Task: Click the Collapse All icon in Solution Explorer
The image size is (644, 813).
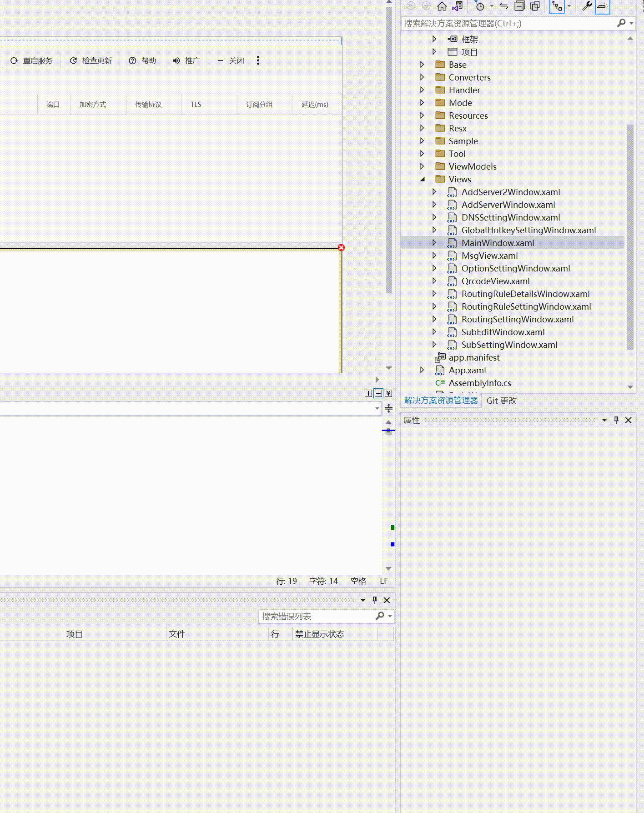Action: [x=519, y=6]
